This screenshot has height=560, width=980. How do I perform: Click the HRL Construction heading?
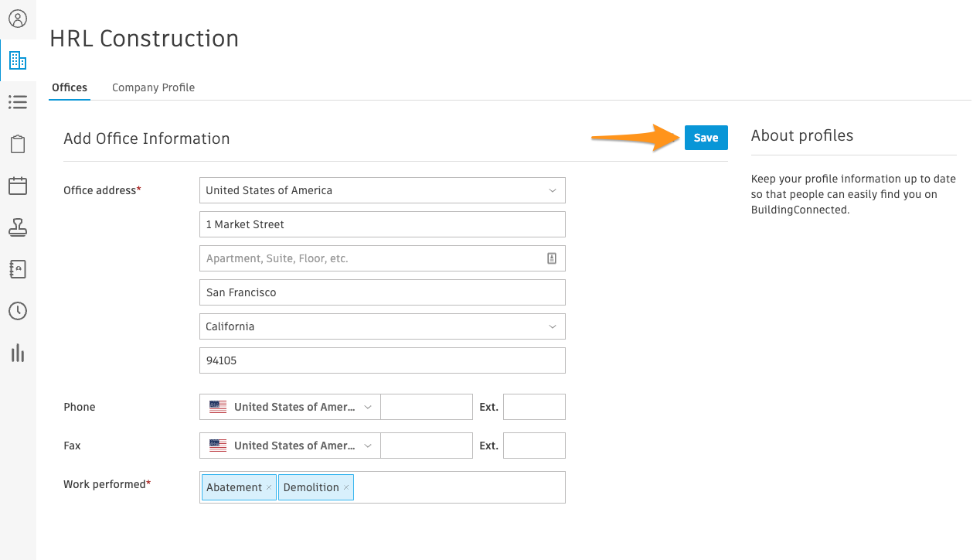tap(145, 39)
